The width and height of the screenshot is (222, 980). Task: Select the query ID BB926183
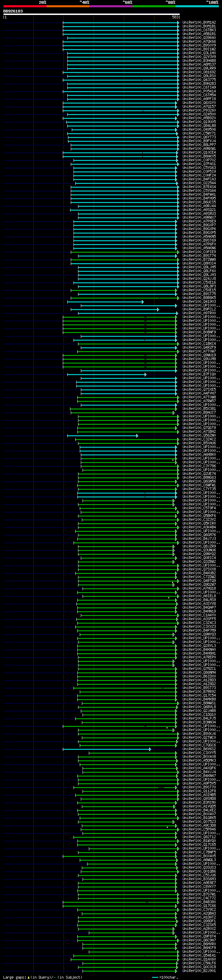tap(13, 11)
